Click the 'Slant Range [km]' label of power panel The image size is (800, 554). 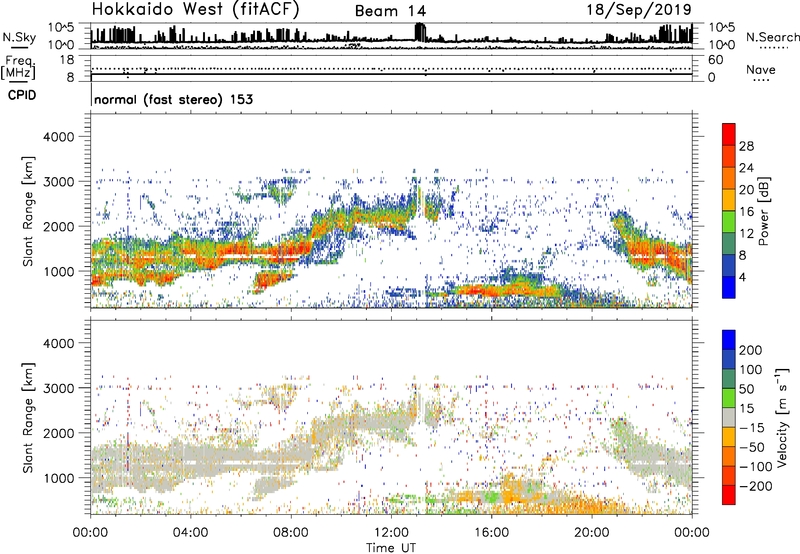28,211
